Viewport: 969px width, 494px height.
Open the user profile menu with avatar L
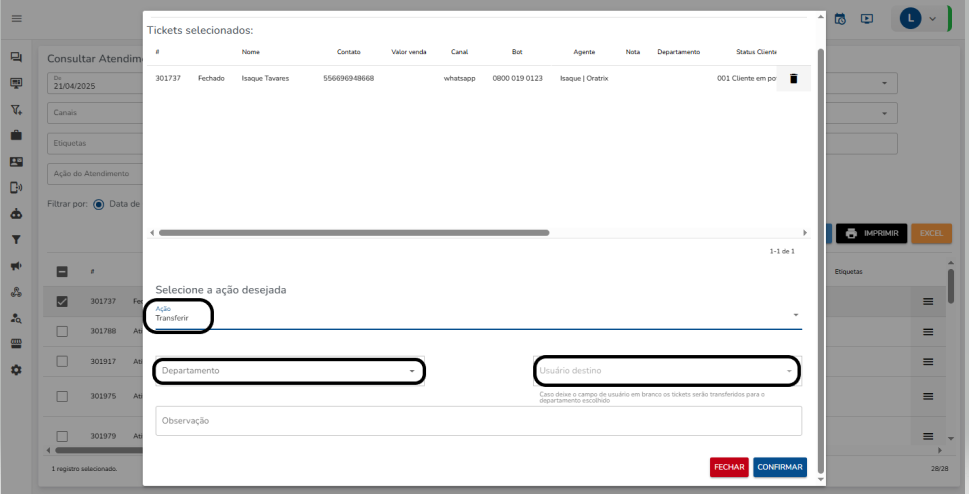coord(918,19)
